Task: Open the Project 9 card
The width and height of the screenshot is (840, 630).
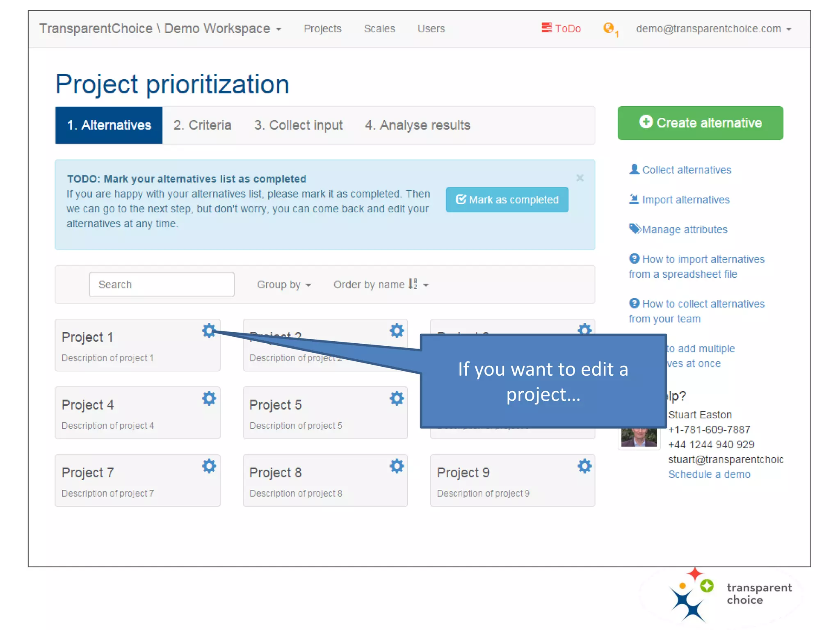Action: tap(513, 480)
